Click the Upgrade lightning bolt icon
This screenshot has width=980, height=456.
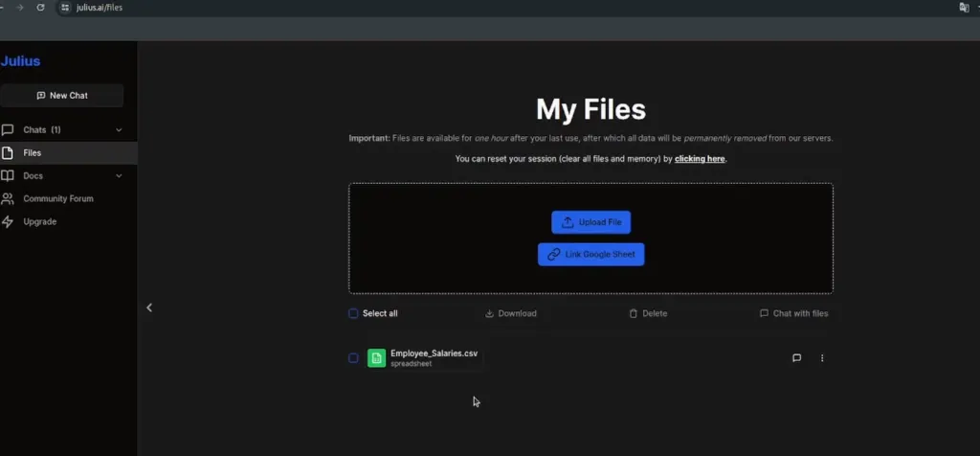point(8,222)
